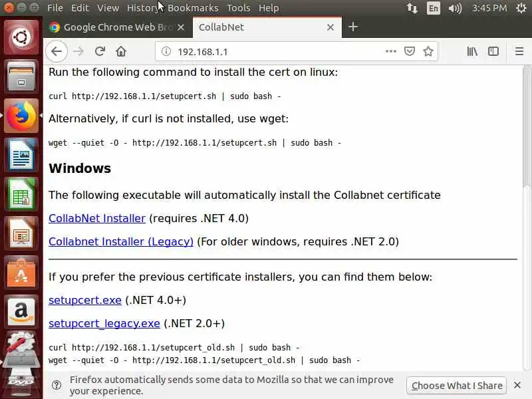Open the File menu
The width and height of the screenshot is (532, 399).
point(55,8)
